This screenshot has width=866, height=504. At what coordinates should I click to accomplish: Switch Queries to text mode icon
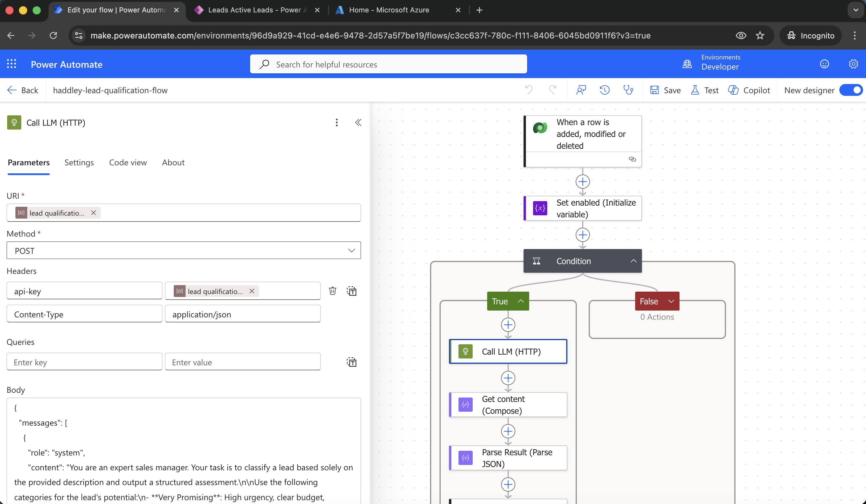[x=352, y=362]
